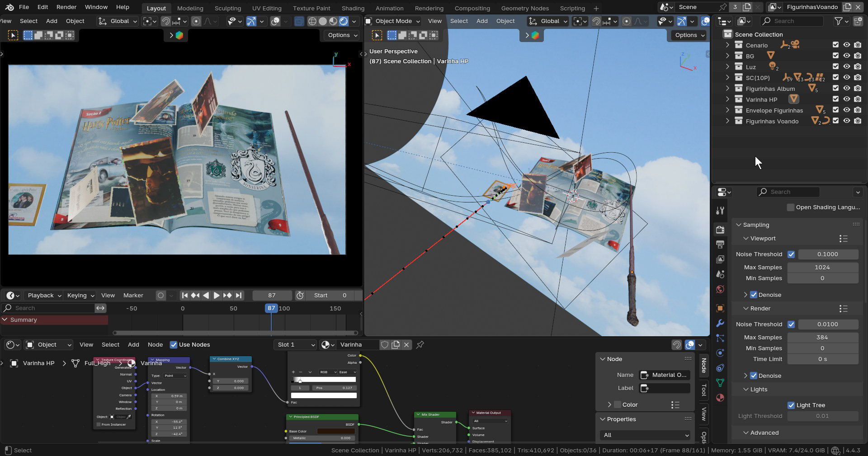
Task: Open the Material properties tab
Action: [x=720, y=398]
